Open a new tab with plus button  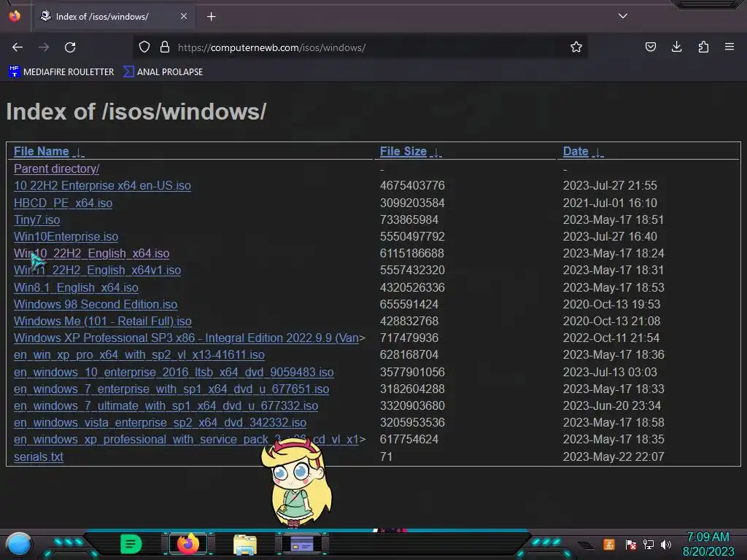[x=211, y=17]
